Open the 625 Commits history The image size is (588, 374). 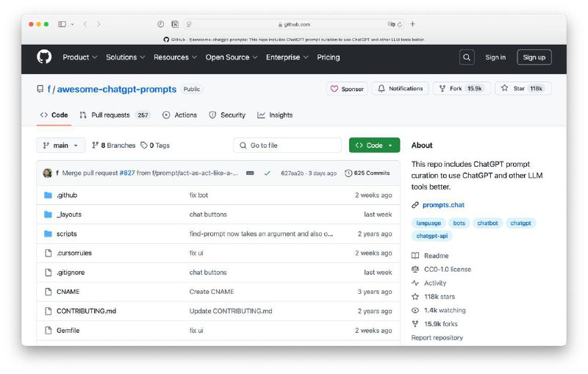pos(367,173)
